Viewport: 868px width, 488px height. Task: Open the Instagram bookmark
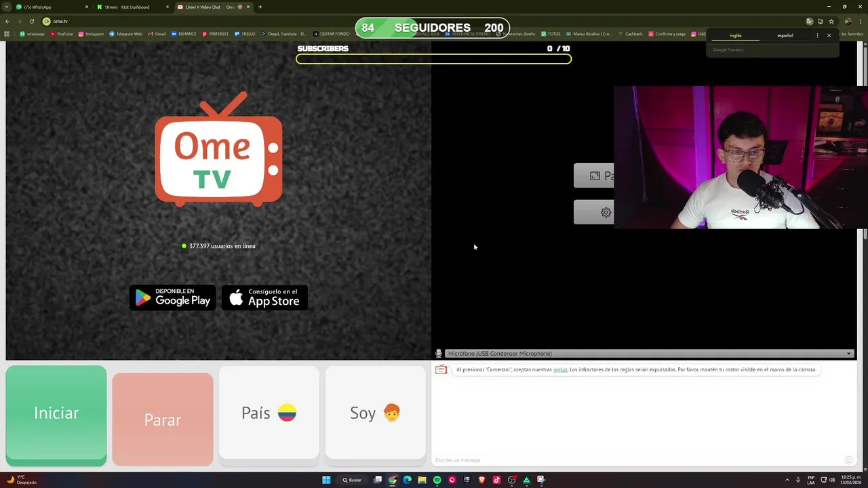coord(92,34)
